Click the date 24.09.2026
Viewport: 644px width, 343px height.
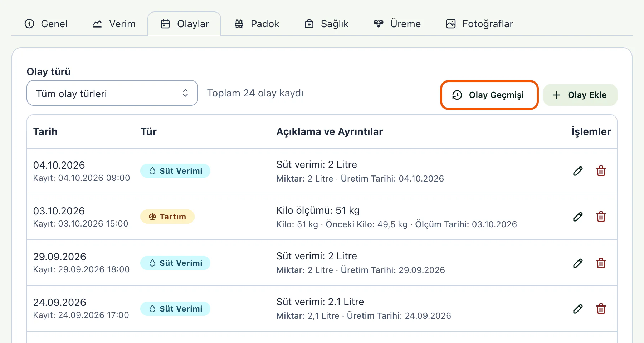(60, 302)
